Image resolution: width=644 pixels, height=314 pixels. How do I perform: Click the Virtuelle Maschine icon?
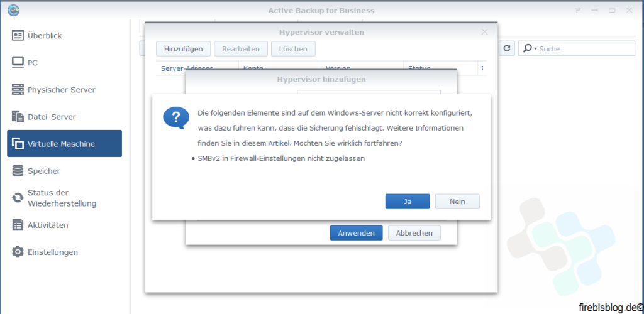[18, 144]
